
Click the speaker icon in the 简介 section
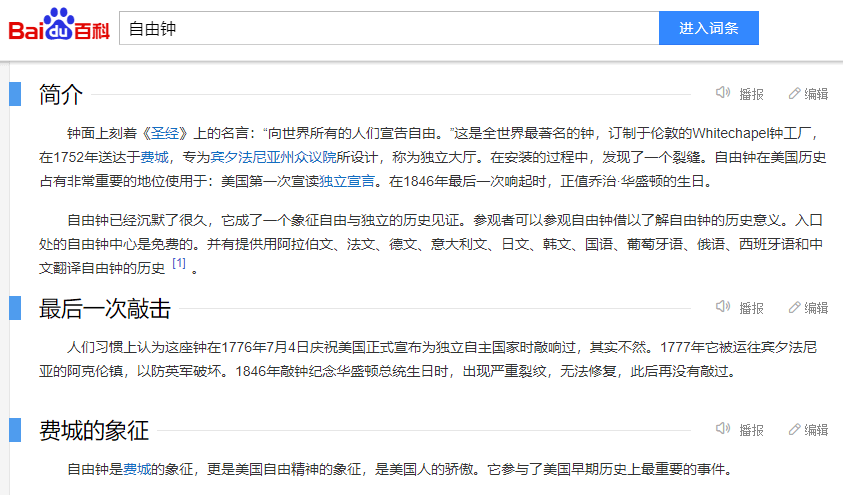pyautogui.click(x=723, y=92)
